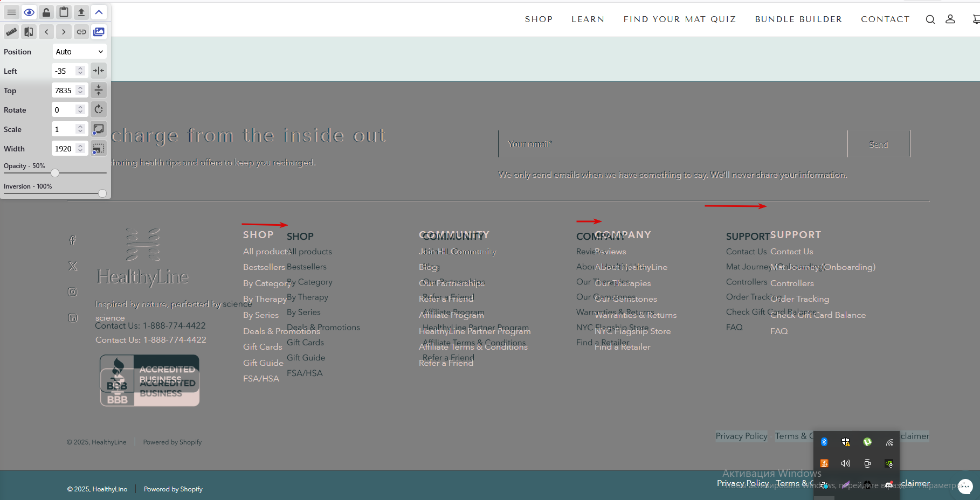Open the Instagram social icon
980x500 pixels.
coord(73,292)
